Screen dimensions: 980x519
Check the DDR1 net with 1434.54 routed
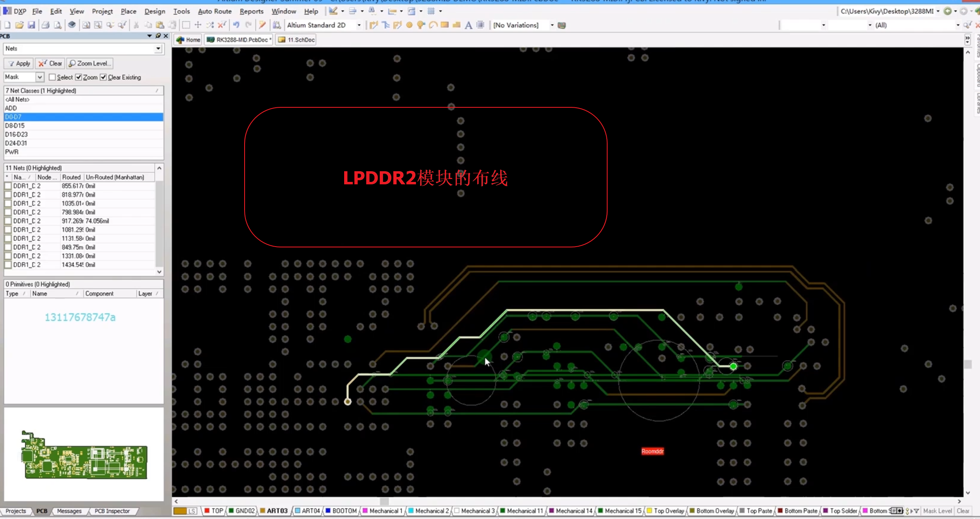click(8, 265)
